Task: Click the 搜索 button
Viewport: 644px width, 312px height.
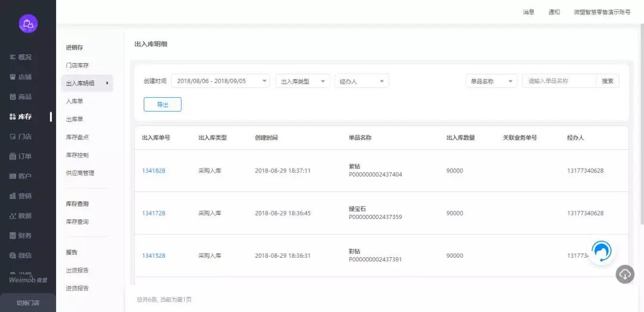Action: pos(608,81)
